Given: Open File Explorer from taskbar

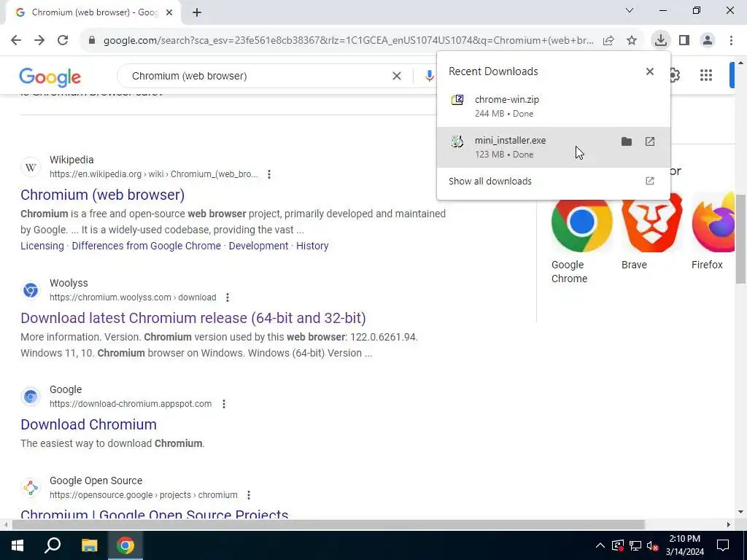Looking at the screenshot, I should coord(89,545).
